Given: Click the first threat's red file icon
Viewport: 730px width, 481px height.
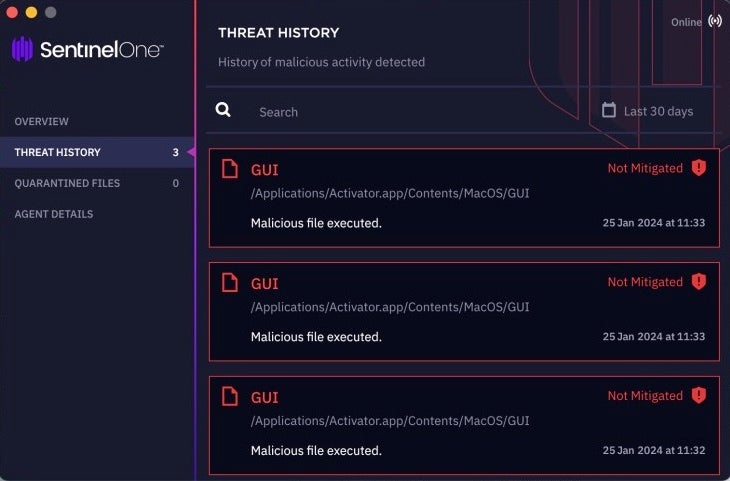Looking at the screenshot, I should pyautogui.click(x=230, y=169).
